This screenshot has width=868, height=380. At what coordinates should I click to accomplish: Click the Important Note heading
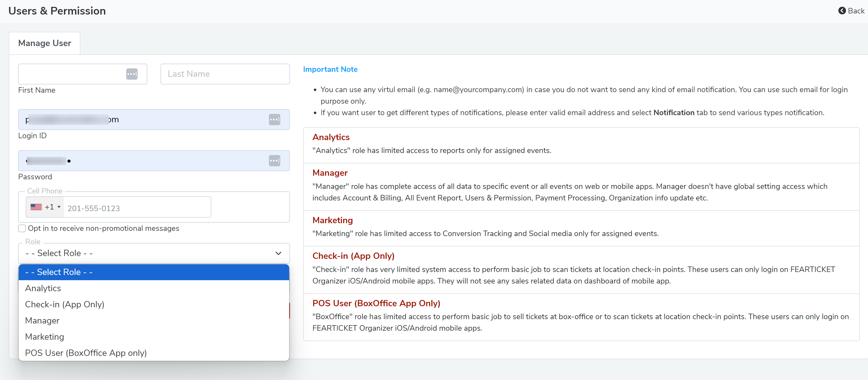coord(330,69)
